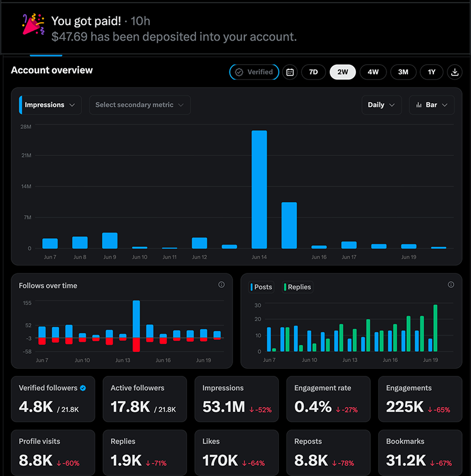This screenshot has width=471, height=476.
Task: Select the 2W time range
Action: [x=343, y=72]
